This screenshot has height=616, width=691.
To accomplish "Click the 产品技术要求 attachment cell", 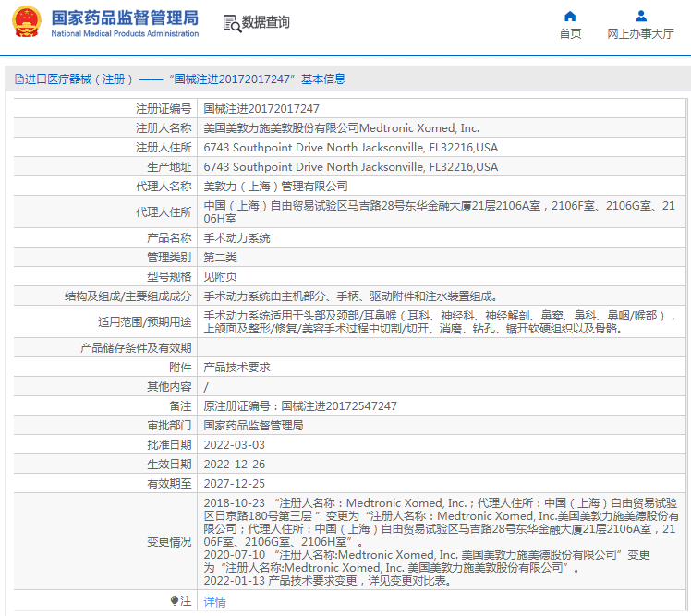I will pos(236,368).
